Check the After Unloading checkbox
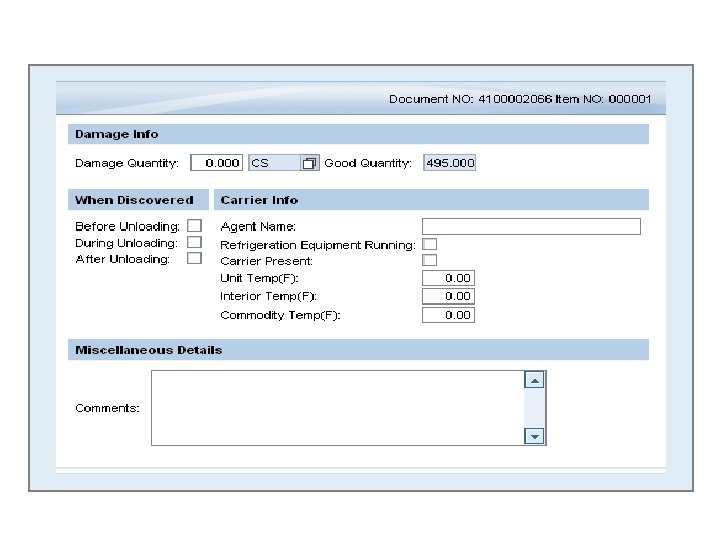 194,258
